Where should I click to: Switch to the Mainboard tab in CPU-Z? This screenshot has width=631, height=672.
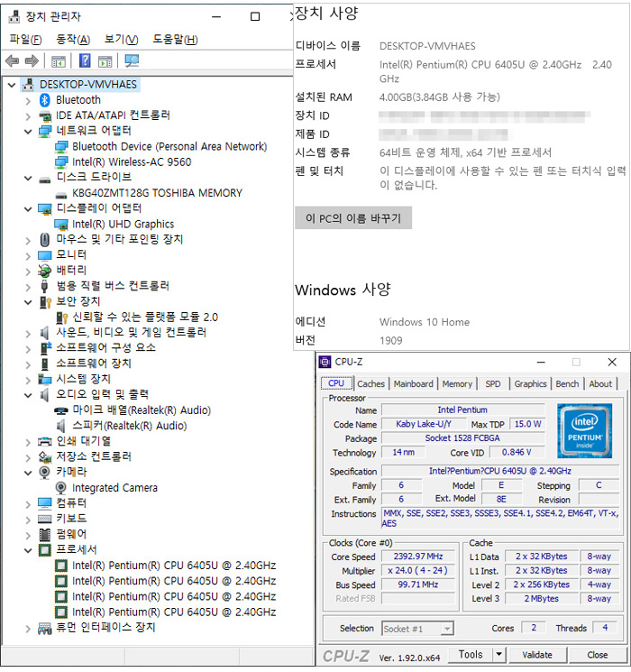coord(414,383)
